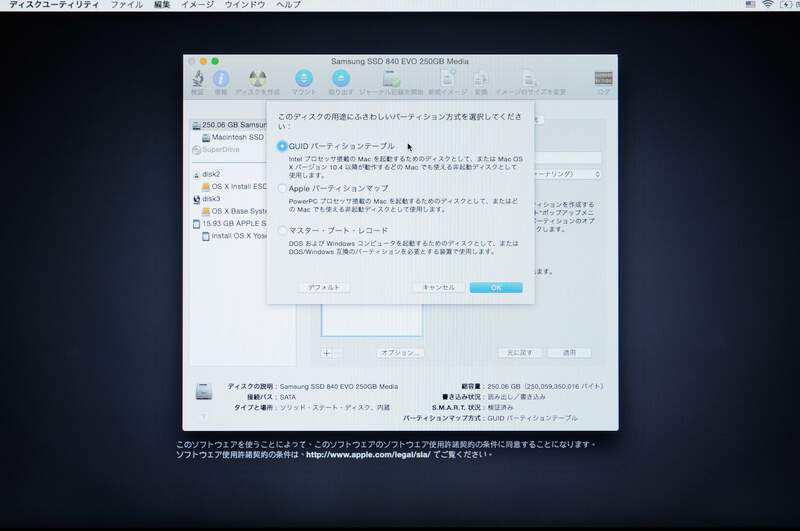This screenshot has height=531, width=800.
Task: Select the 250.06 GB Samsung disk in sidebar
Action: pyautogui.click(x=229, y=125)
